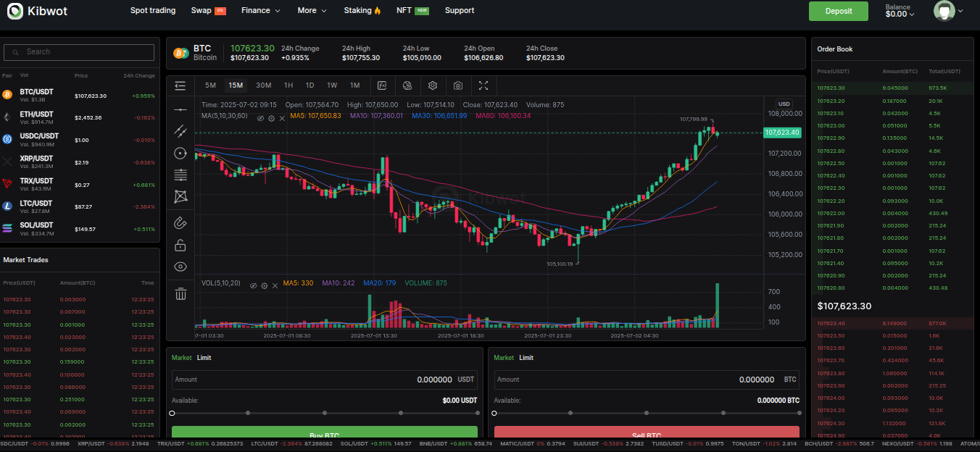Open the Spot trading page

pyautogui.click(x=153, y=10)
